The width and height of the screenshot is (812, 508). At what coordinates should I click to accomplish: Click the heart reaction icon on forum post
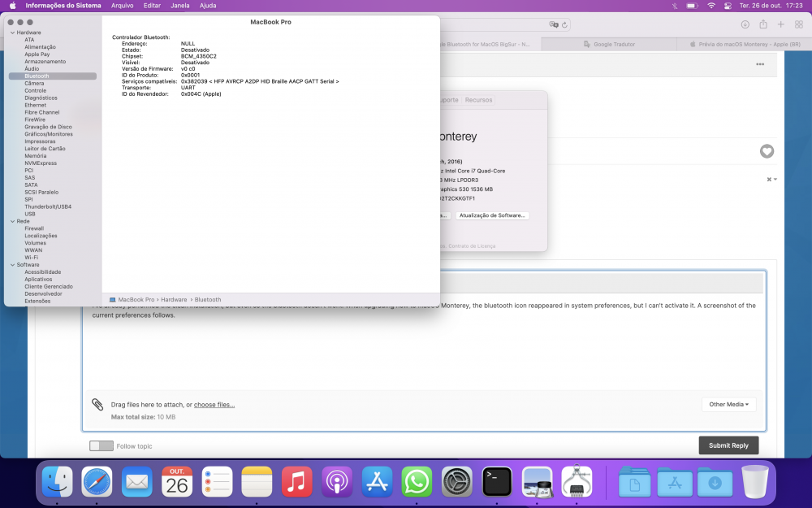coord(767,151)
